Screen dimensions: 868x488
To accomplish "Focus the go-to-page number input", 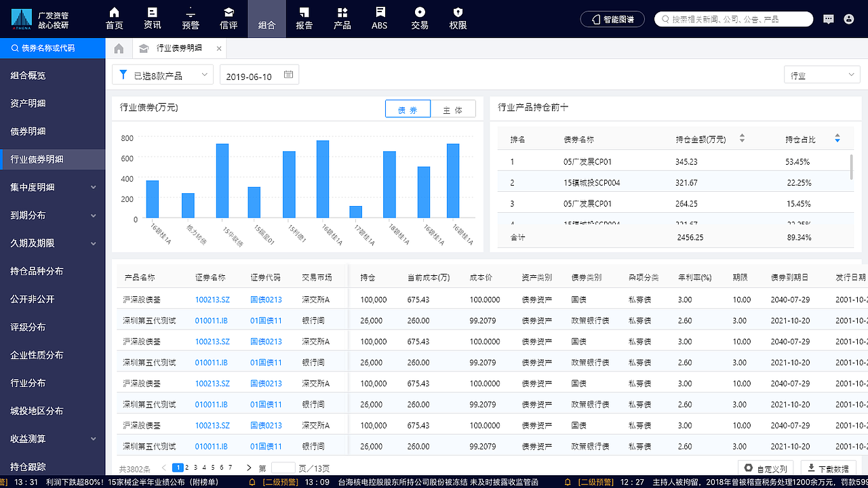I will [x=283, y=468].
